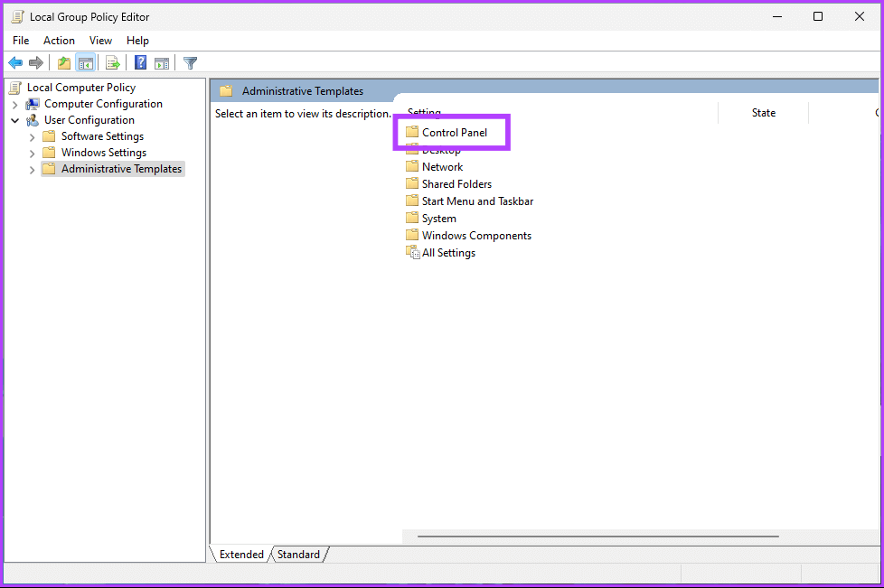The image size is (884, 588).
Task: Click Software Settings folder icon in tree
Action: (x=49, y=136)
